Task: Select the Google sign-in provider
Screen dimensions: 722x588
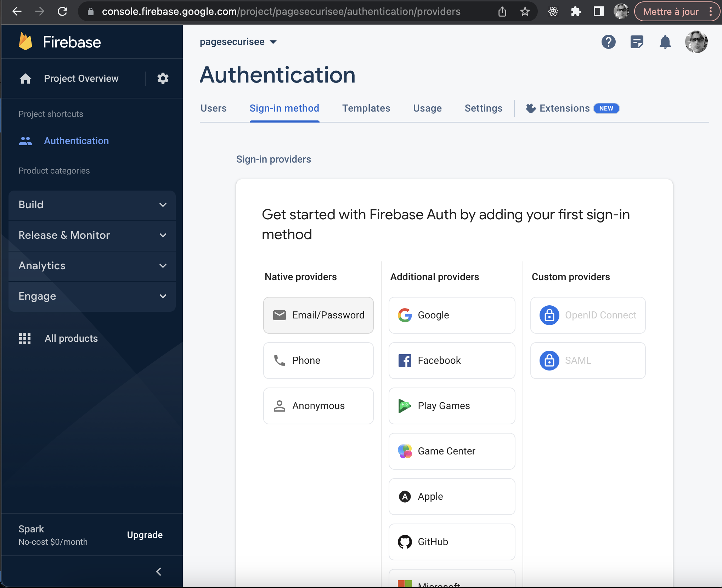Action: 452,315
